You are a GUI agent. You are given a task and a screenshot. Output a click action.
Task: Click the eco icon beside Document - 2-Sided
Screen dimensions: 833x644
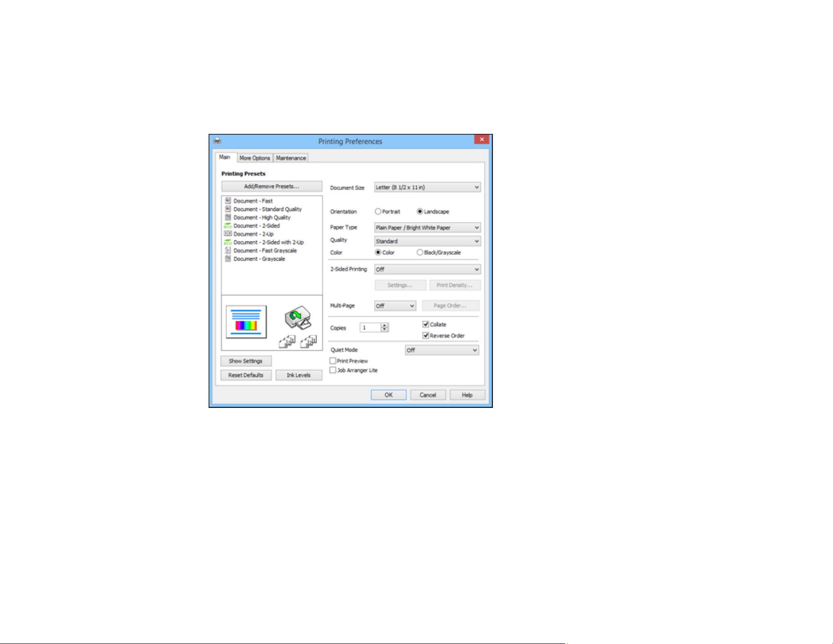coord(228,226)
